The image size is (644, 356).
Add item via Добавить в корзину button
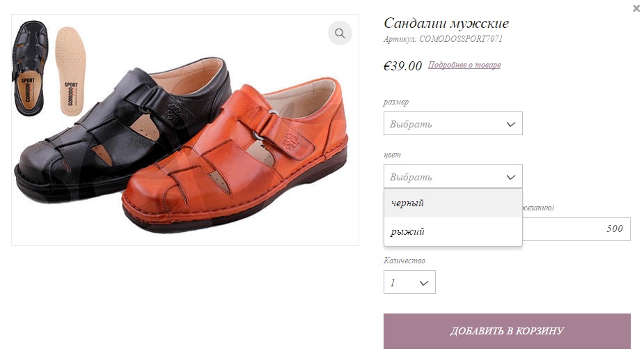coord(507,331)
